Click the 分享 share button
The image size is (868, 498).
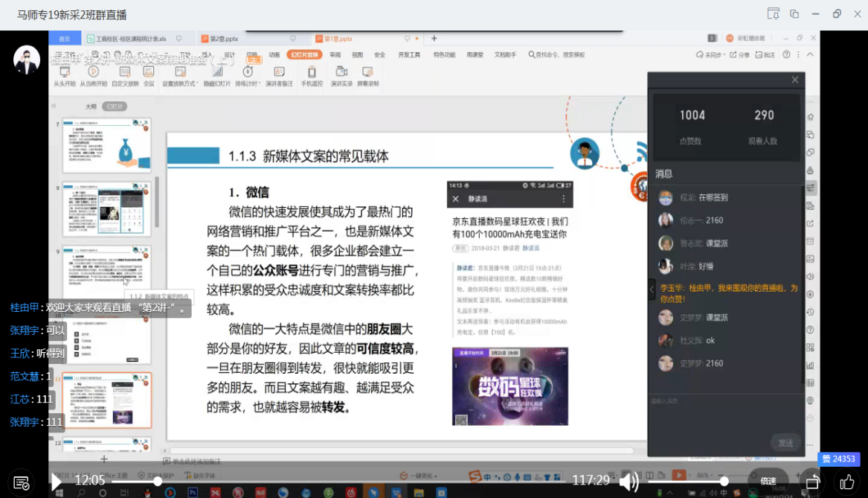[740, 54]
